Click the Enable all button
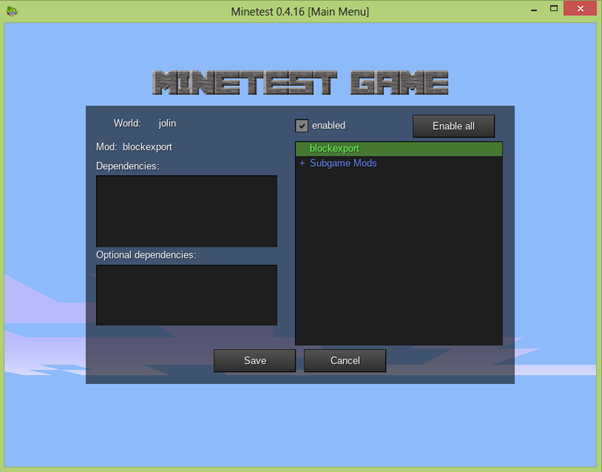The width and height of the screenshot is (602, 472). [x=453, y=126]
